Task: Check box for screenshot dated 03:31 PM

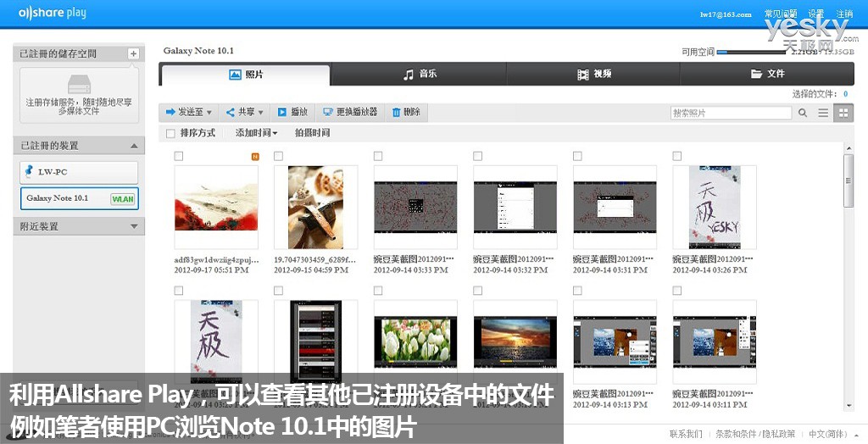Action: (577, 157)
